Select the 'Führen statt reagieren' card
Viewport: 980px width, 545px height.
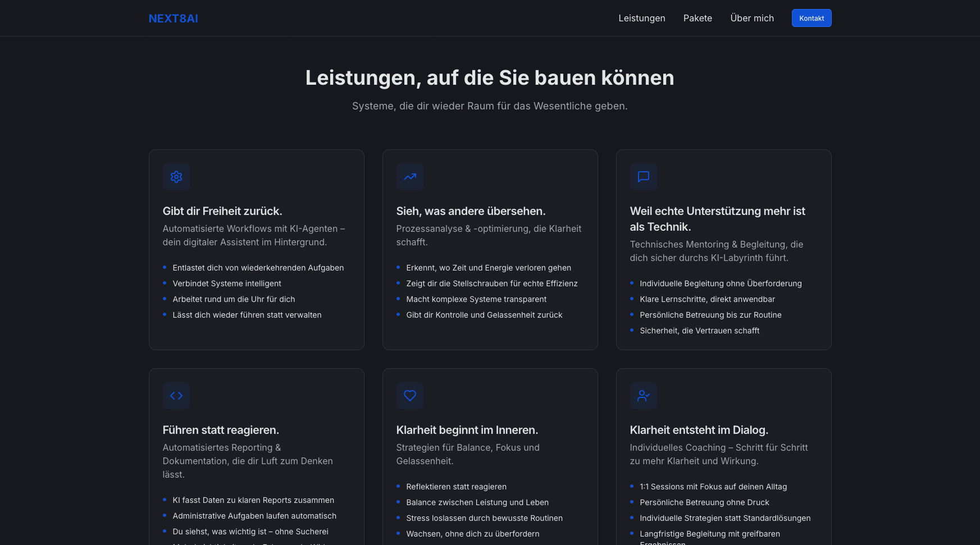[221, 430]
